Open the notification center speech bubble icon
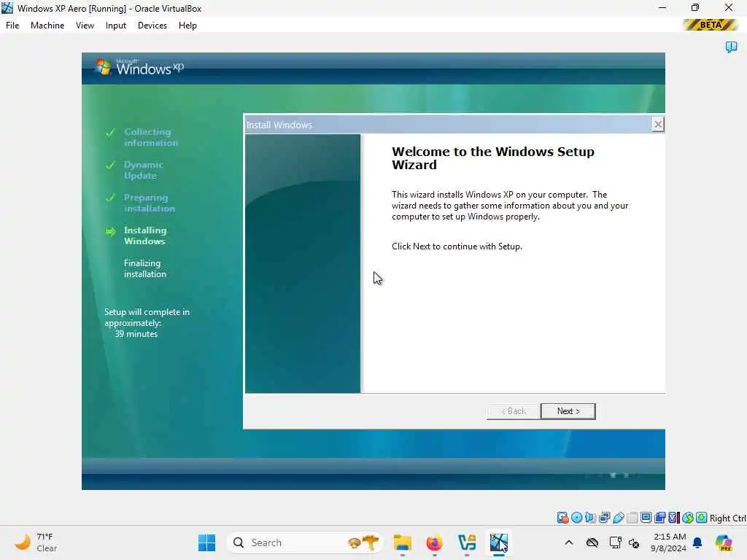Viewport: 747px width, 560px height. tap(731, 47)
